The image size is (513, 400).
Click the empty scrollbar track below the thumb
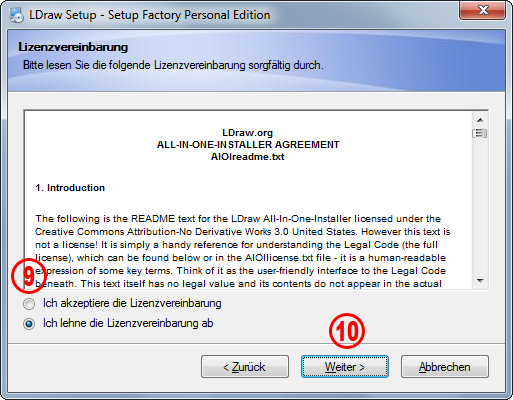click(x=480, y=207)
